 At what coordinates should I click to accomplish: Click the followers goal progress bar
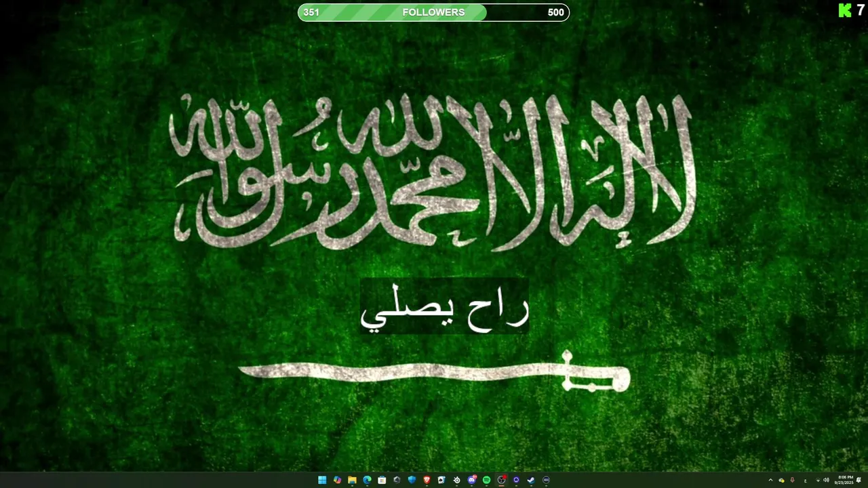click(x=433, y=12)
